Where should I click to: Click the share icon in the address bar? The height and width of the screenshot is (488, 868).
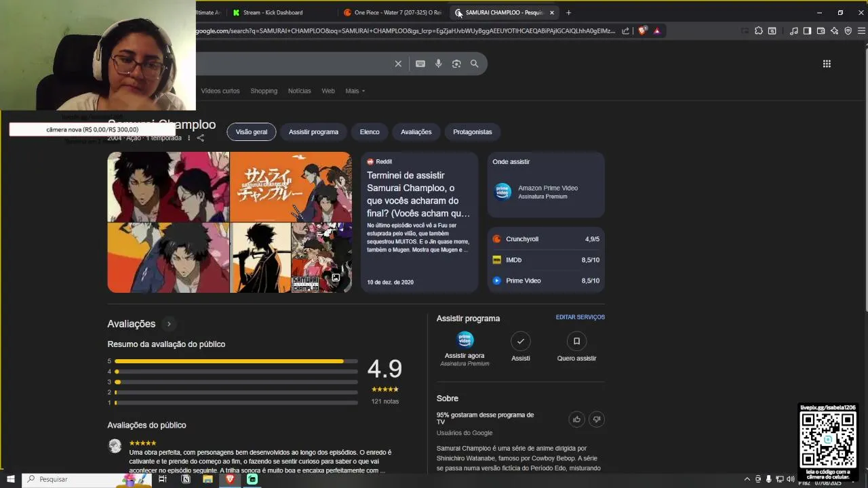(625, 30)
